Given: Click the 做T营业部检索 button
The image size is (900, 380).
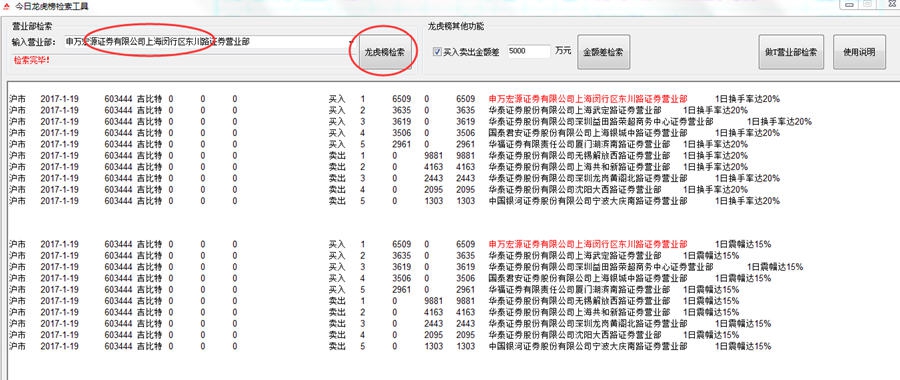Looking at the screenshot, I should 791,52.
